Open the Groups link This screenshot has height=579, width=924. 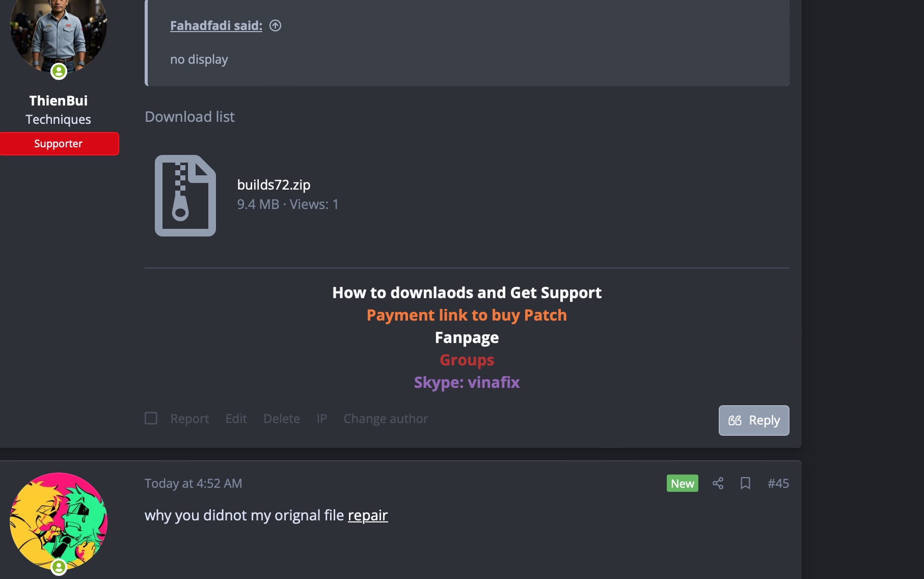coord(467,360)
